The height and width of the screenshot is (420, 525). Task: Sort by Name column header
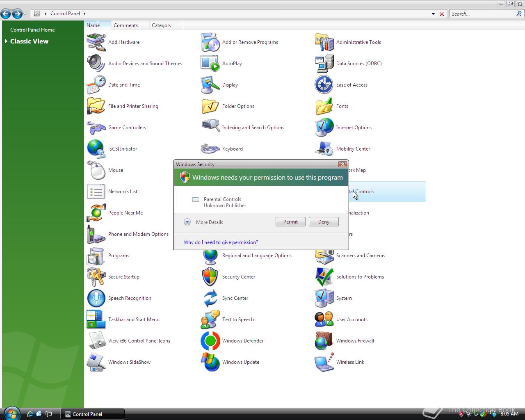click(x=98, y=25)
